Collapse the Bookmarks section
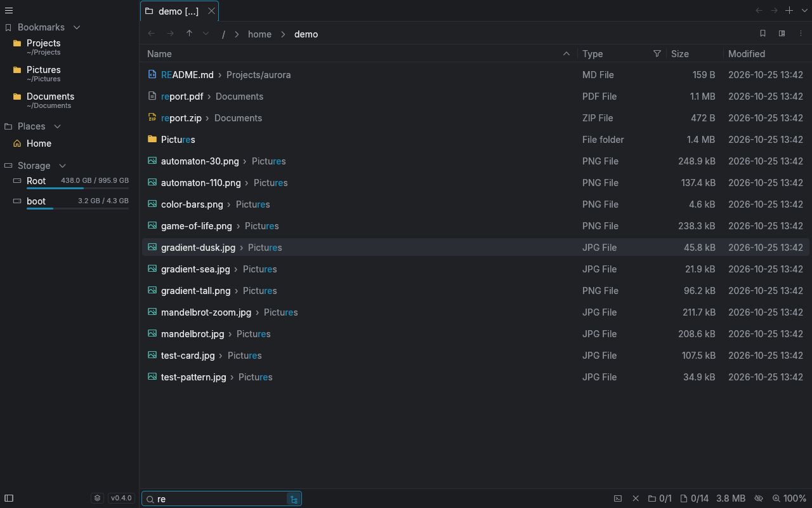Viewport: 812px width, 508px height. tap(77, 27)
